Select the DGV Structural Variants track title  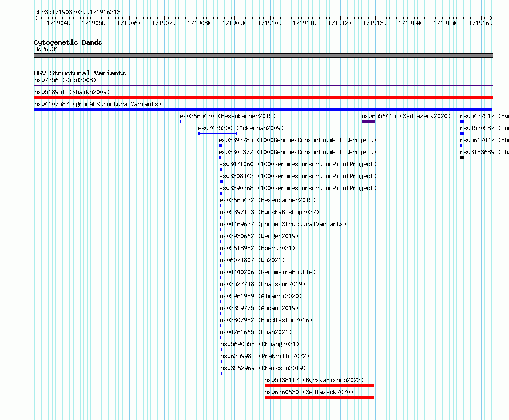(x=80, y=73)
